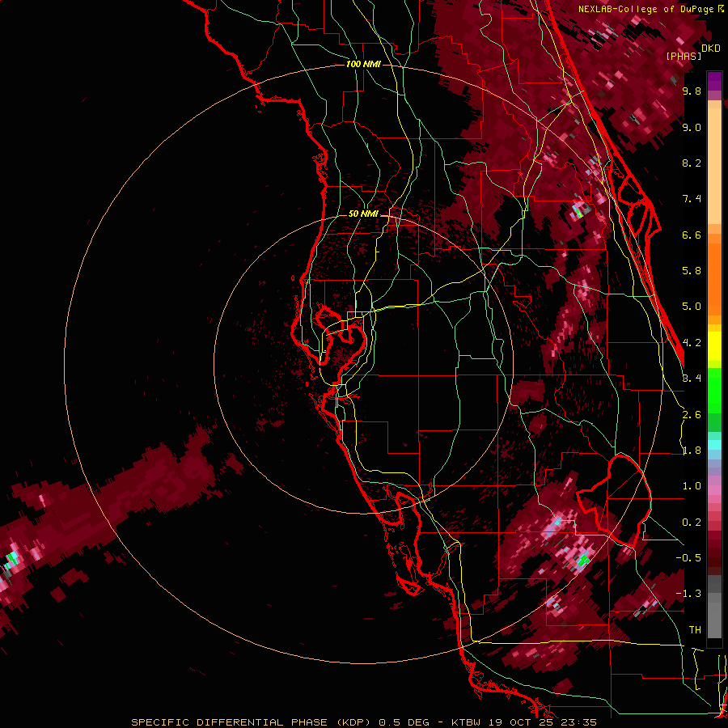Click the DKD units label

[711, 48]
